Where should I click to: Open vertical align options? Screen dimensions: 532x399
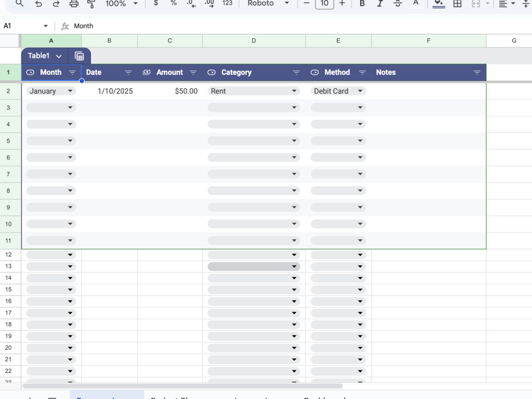pyautogui.click(x=527, y=3)
